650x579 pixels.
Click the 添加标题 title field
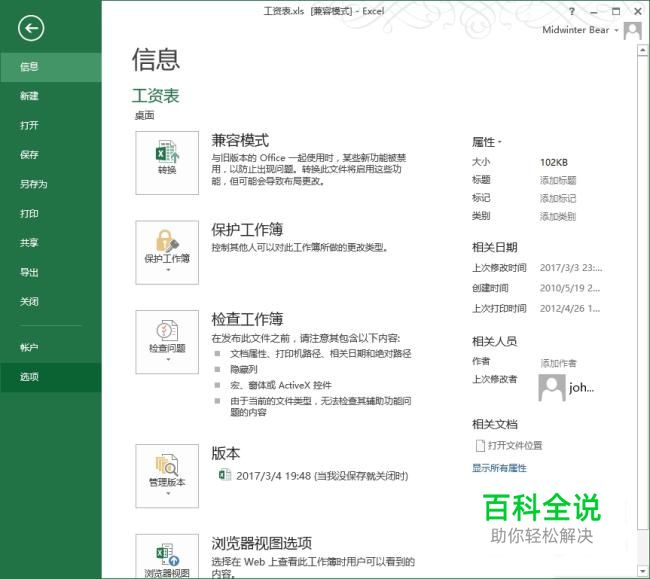point(558,180)
